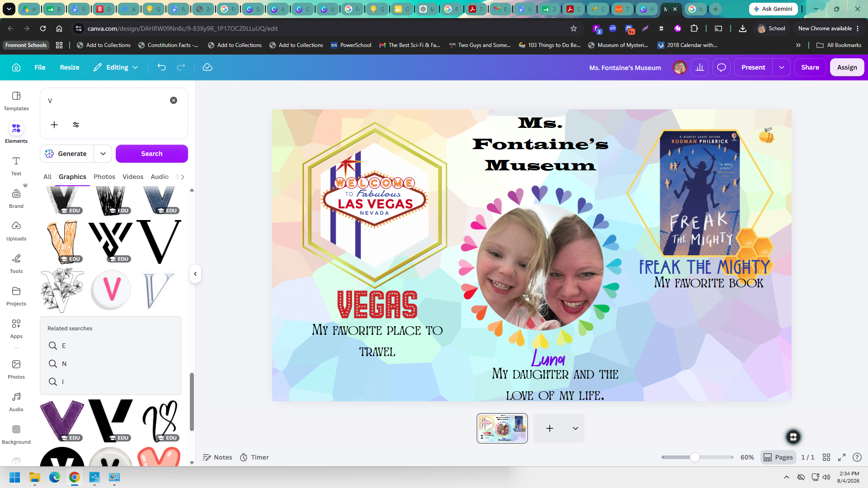
Task: Select page 1 thumbnail
Action: point(502,428)
